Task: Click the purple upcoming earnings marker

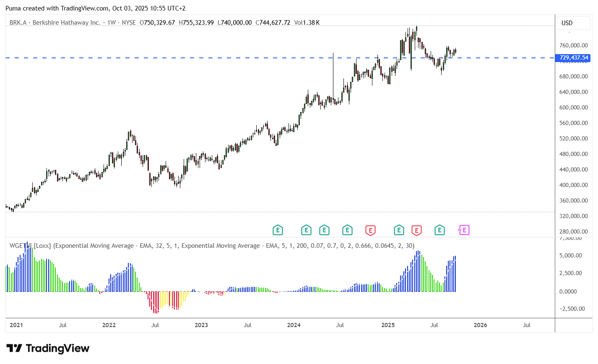Action: click(464, 230)
